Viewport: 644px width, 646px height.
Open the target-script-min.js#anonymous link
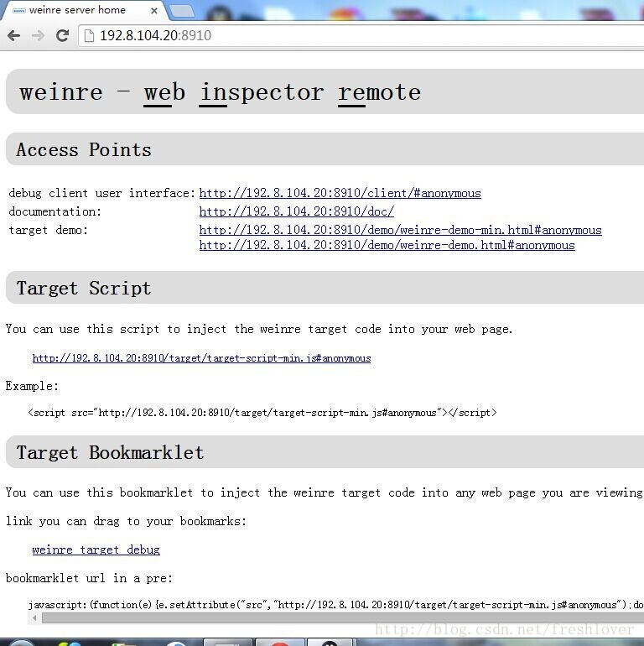(x=202, y=358)
